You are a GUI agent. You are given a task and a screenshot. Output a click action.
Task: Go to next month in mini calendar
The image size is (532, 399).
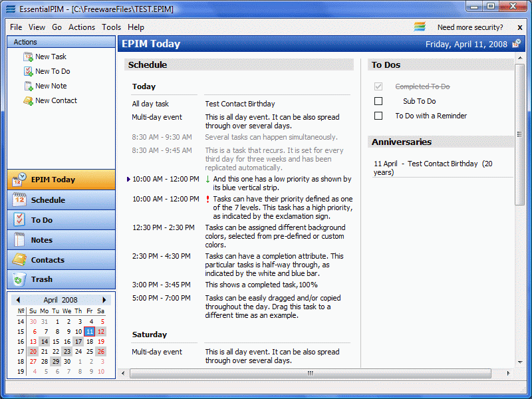point(104,300)
